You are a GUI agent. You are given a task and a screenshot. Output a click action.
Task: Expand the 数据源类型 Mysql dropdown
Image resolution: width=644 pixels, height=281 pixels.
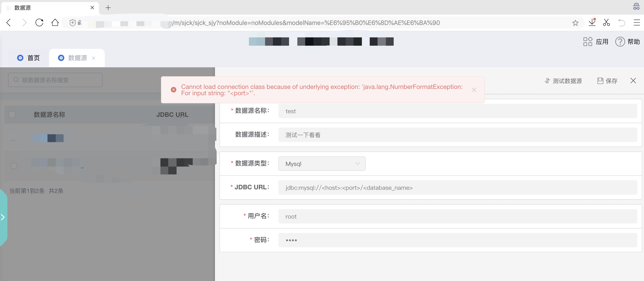tap(322, 164)
